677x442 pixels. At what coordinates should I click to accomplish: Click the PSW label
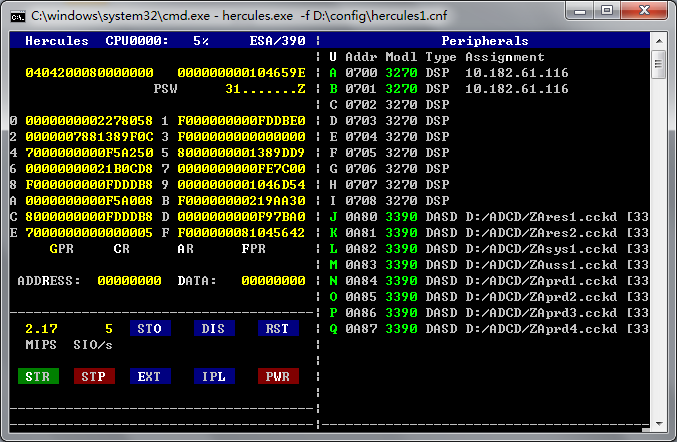point(166,89)
